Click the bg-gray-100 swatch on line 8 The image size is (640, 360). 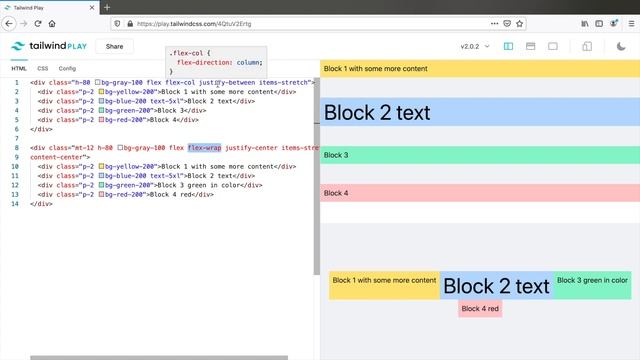pos(120,148)
